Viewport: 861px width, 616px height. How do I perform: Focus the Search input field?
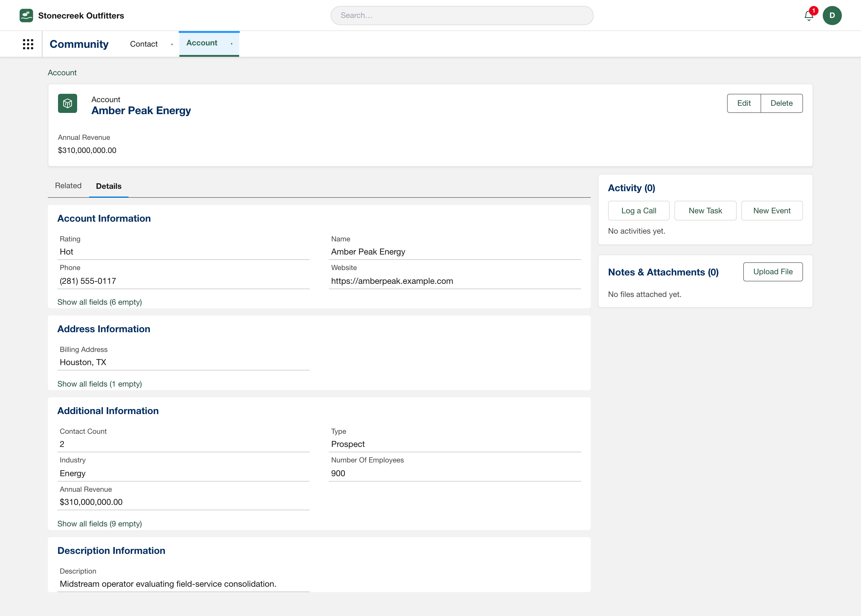coord(462,16)
